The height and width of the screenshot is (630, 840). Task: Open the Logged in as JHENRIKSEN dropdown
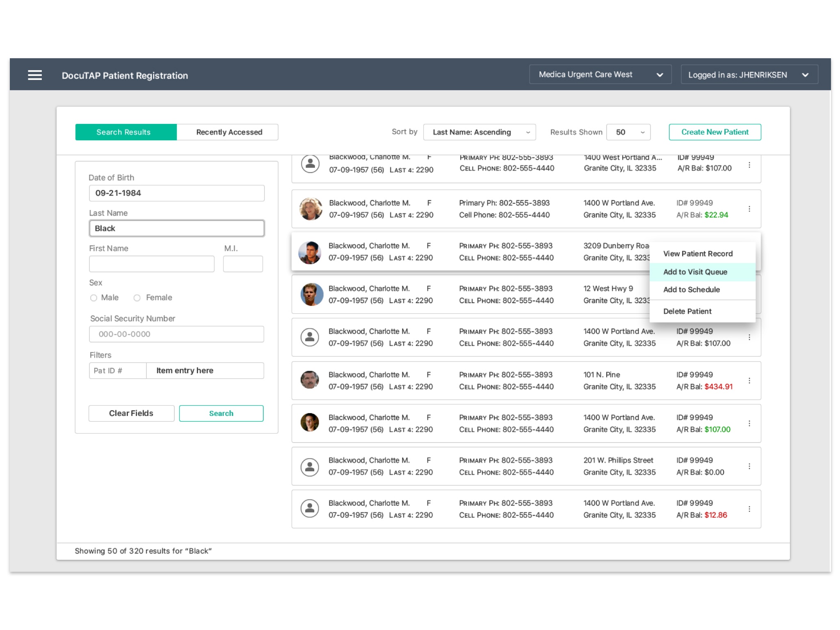coord(749,75)
